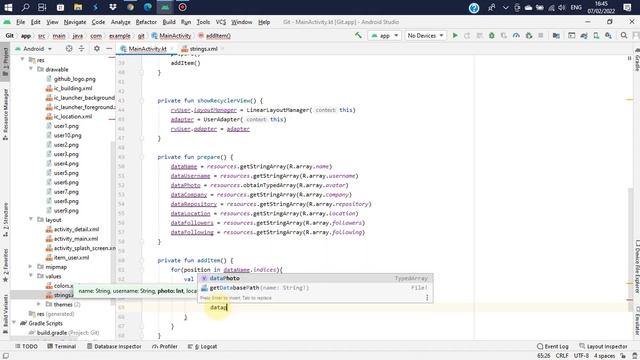The width and height of the screenshot is (640, 360).
Task: Open the Resource Manager side panel
Action: [x=5, y=114]
